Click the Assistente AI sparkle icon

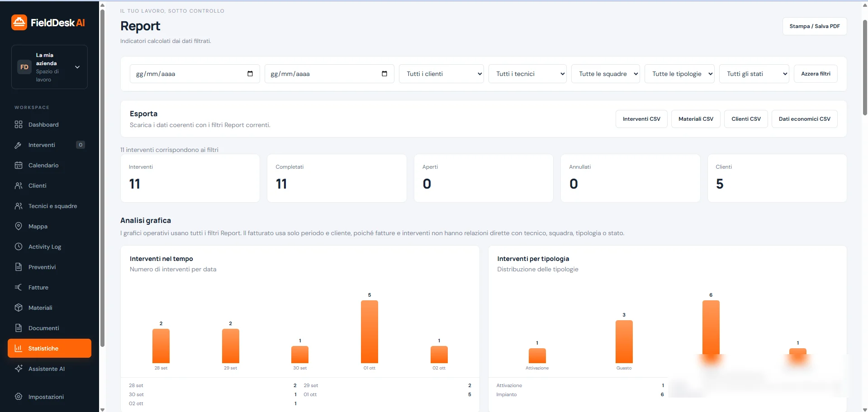pyautogui.click(x=19, y=369)
